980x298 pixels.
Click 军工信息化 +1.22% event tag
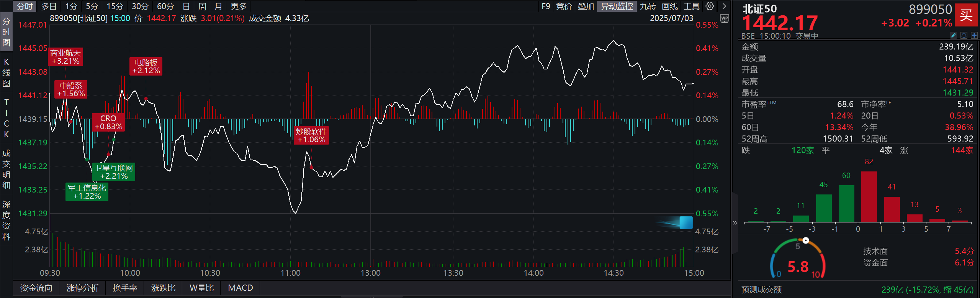click(87, 192)
